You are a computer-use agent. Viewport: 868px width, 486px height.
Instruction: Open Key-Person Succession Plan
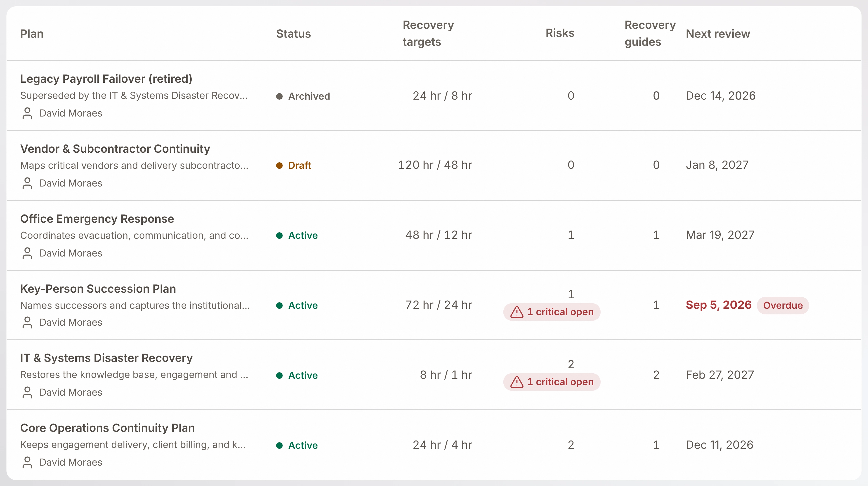[x=98, y=289]
